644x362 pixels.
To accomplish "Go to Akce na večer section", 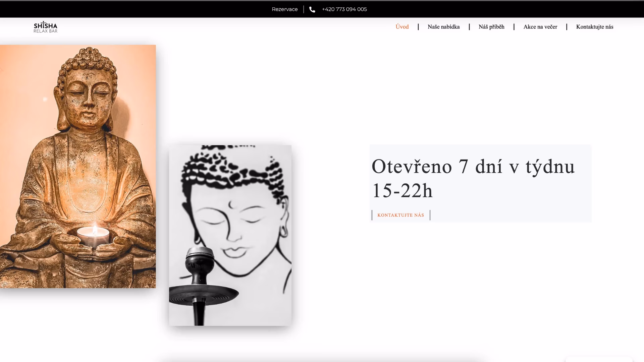I will click(x=540, y=26).
